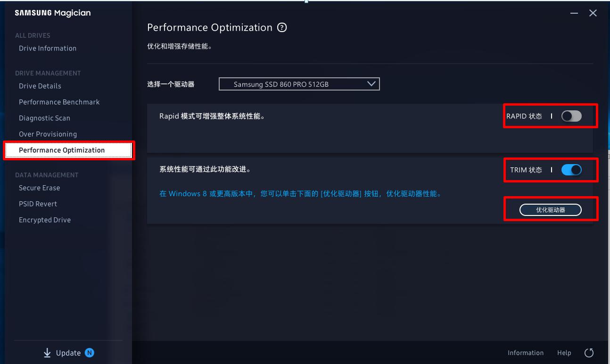610x364 pixels.
Task: Open Over Provisioning settings
Action: tap(48, 134)
